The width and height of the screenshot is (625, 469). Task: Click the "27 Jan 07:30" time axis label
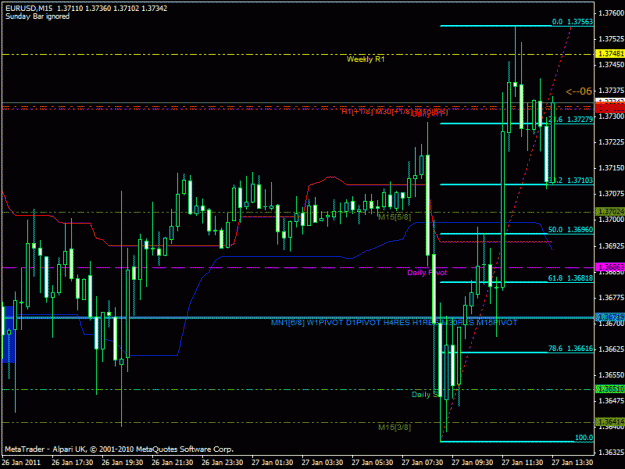point(422,463)
